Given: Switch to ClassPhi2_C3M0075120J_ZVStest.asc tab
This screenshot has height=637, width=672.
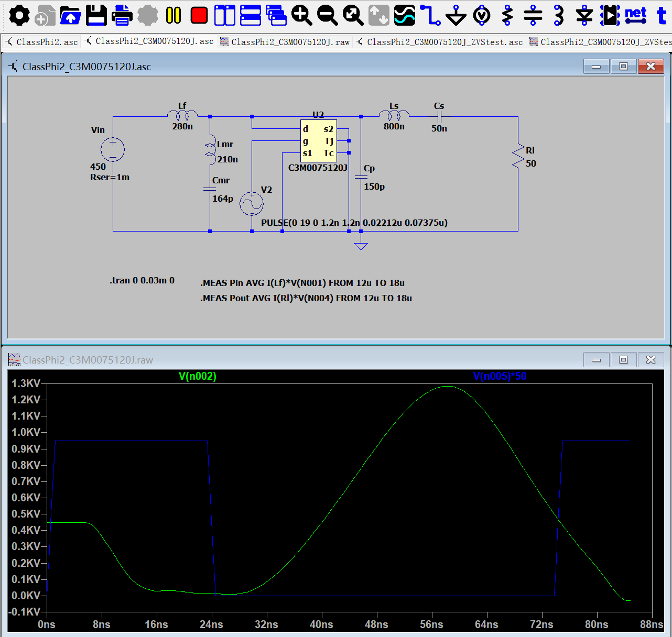Looking at the screenshot, I should [x=439, y=42].
